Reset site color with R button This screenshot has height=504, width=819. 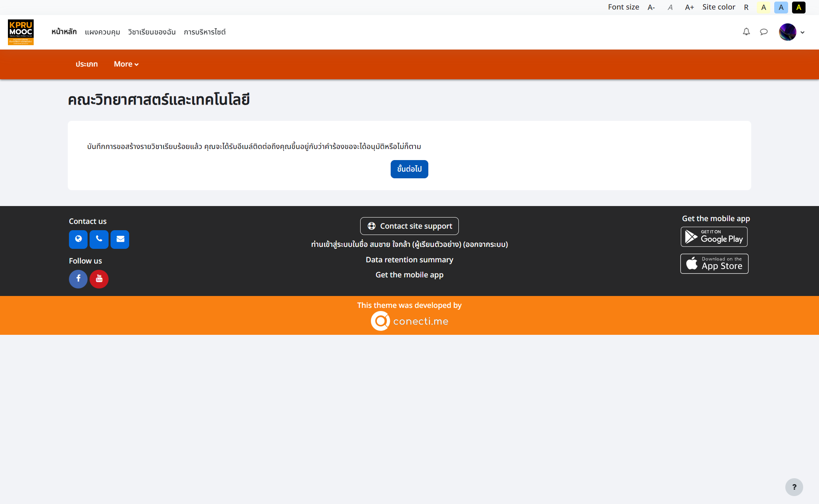[746, 8]
